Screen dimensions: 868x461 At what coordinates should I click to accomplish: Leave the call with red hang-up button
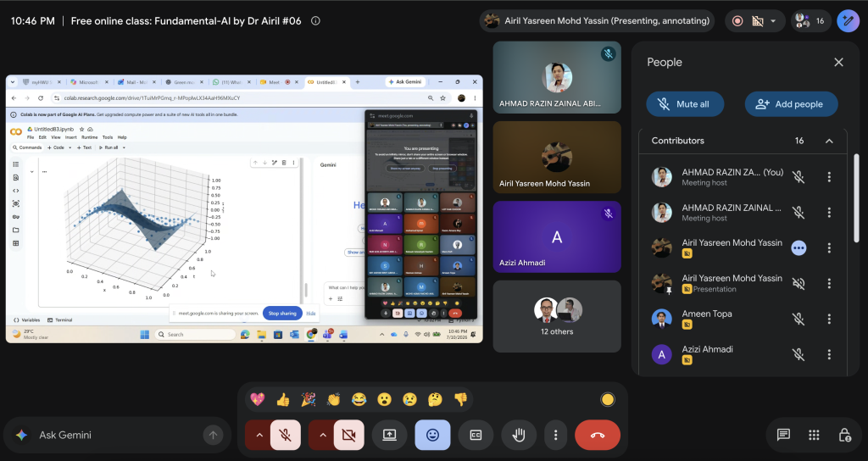(598, 435)
